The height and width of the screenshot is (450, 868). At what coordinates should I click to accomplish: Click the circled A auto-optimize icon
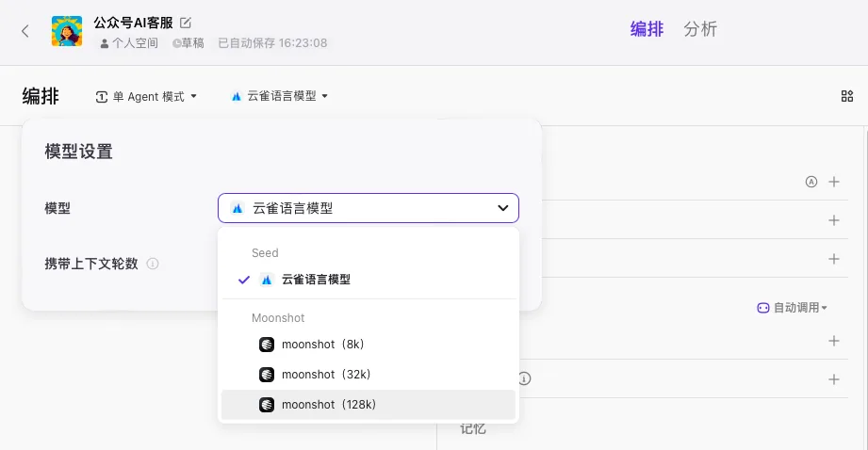(x=811, y=182)
